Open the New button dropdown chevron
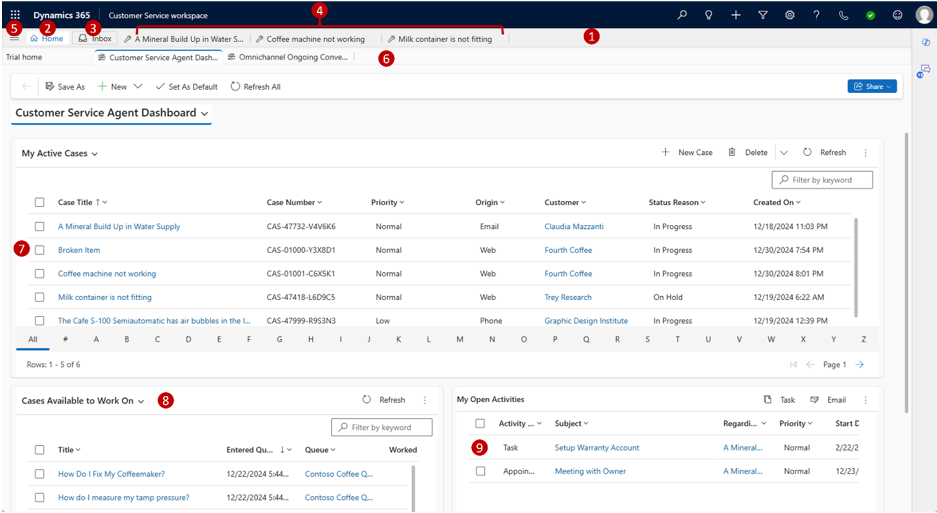 [x=138, y=87]
